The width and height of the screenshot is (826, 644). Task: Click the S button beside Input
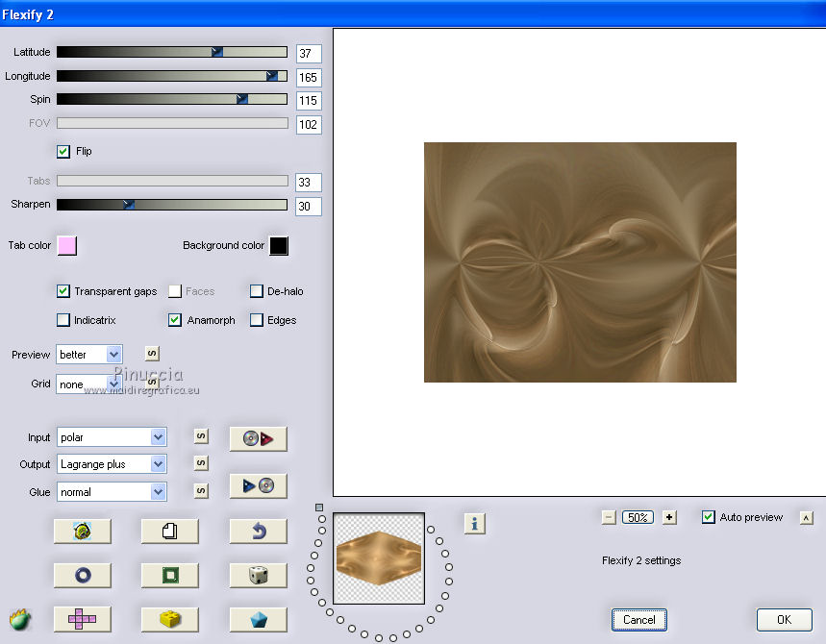click(x=201, y=436)
